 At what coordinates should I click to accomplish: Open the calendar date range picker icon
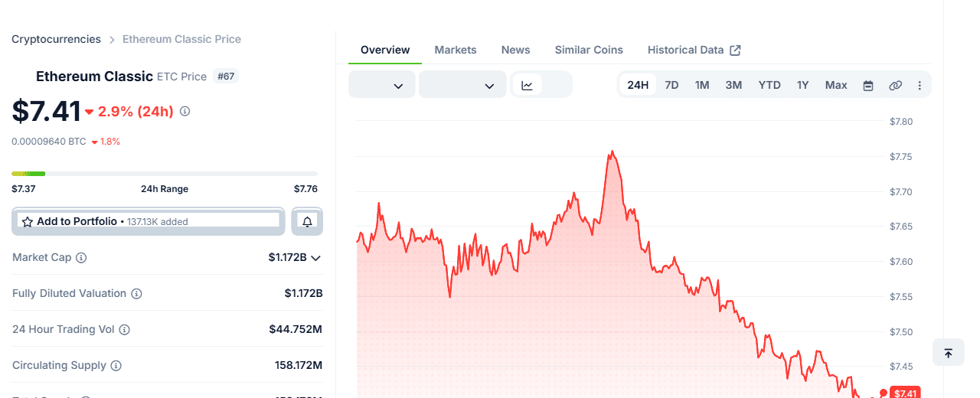pos(868,85)
